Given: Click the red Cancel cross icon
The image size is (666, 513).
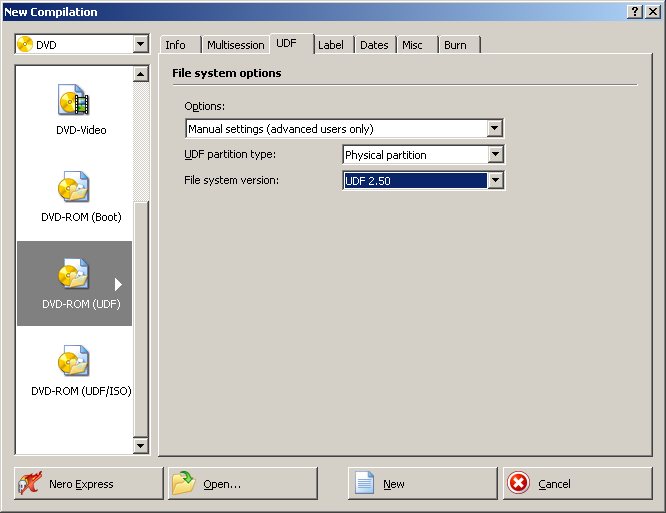Looking at the screenshot, I should coord(518,483).
